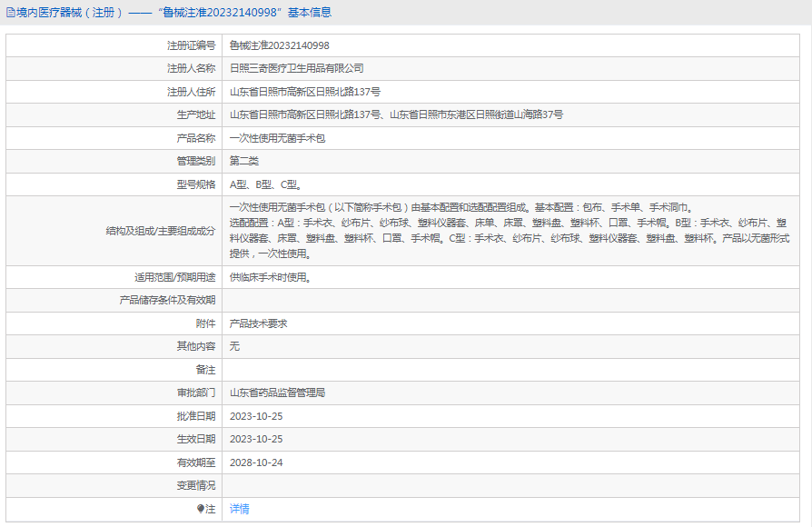Click the bulb icon next to 注
Screen dimensions: 812x527
(201, 509)
